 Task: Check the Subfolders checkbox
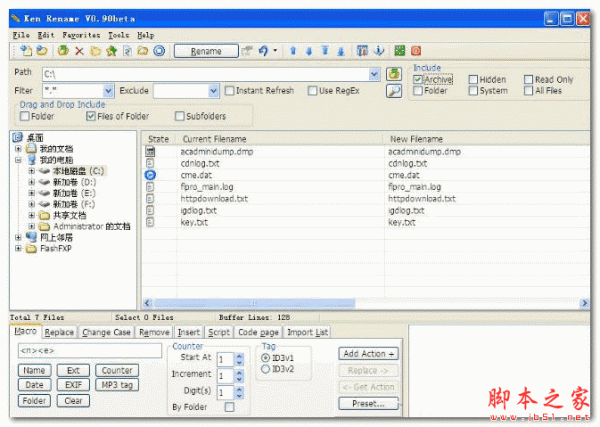coord(179,116)
